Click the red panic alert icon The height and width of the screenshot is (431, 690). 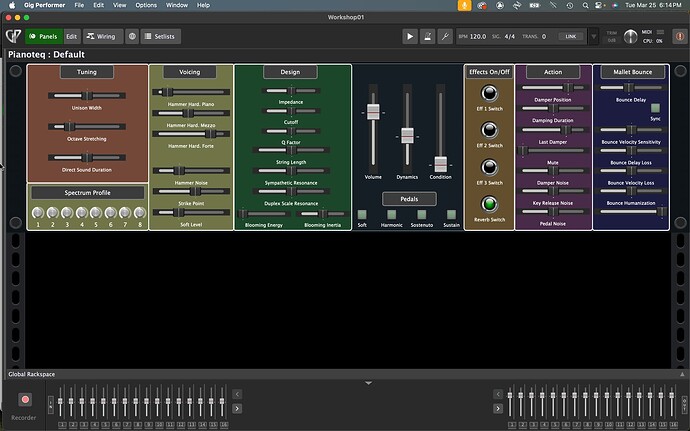(x=680, y=37)
